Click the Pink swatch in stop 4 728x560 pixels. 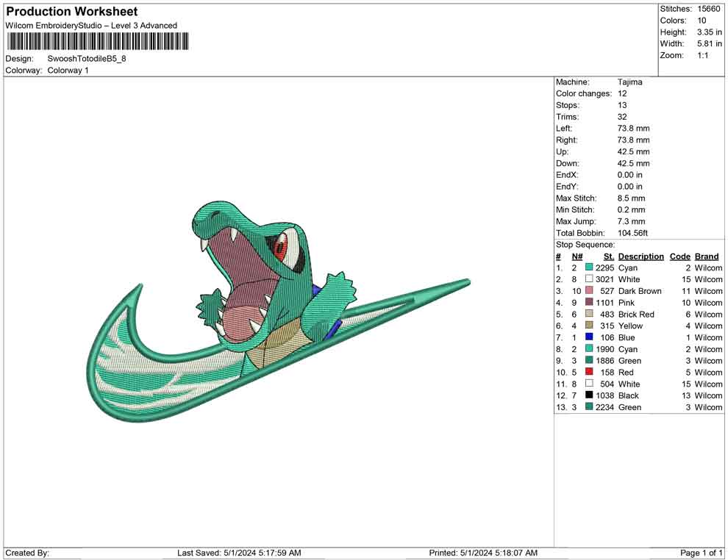pos(589,303)
